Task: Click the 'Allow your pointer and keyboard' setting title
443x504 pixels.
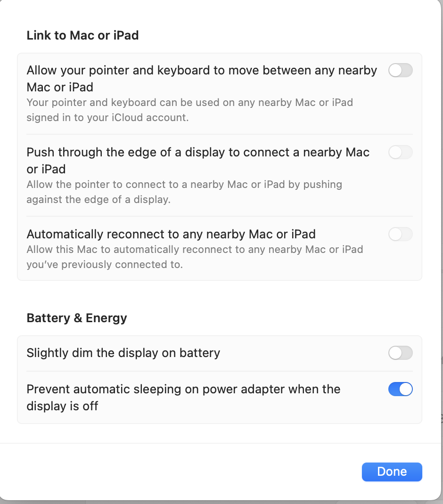Action: click(x=202, y=71)
